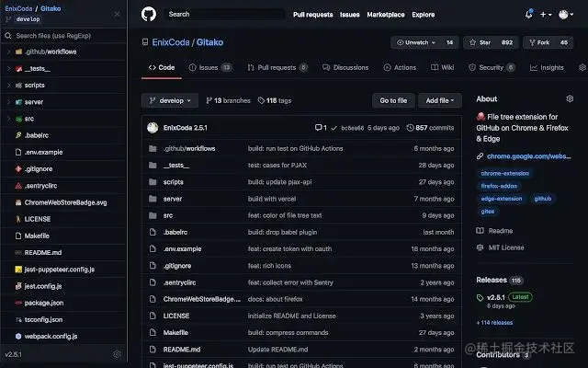588x368 pixels.
Task: Click Explore in top navigation
Action: tap(423, 15)
